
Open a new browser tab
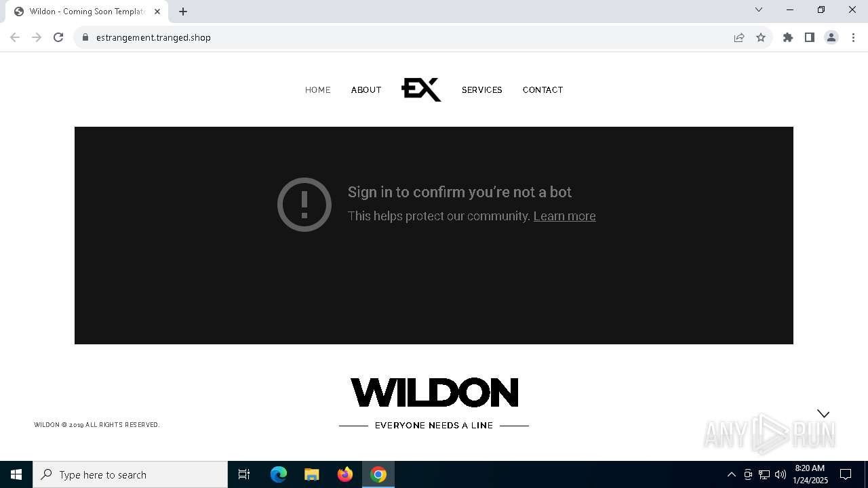click(183, 12)
